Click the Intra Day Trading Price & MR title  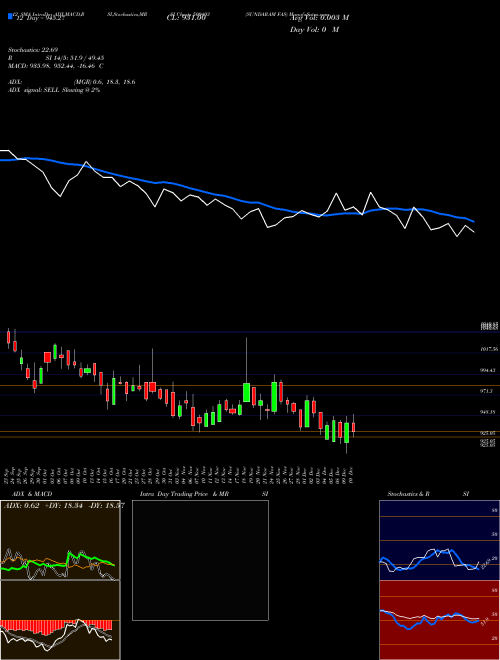184,494
